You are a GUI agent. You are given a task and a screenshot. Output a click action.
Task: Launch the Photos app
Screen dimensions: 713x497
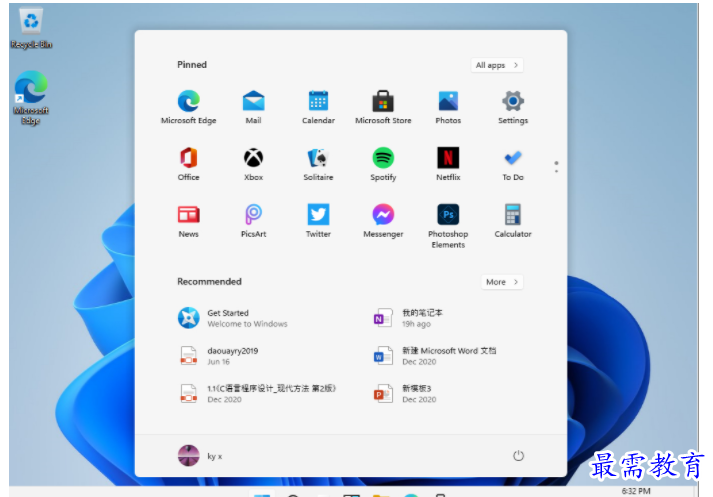pyautogui.click(x=448, y=107)
